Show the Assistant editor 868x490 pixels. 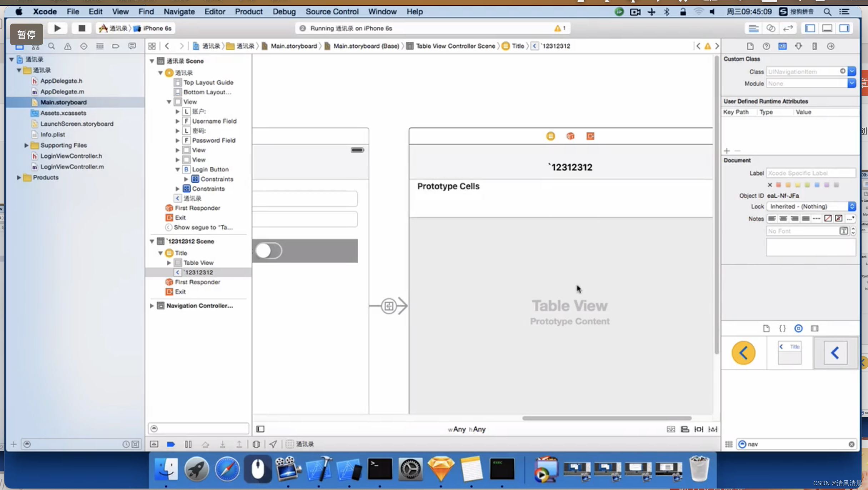[771, 28]
